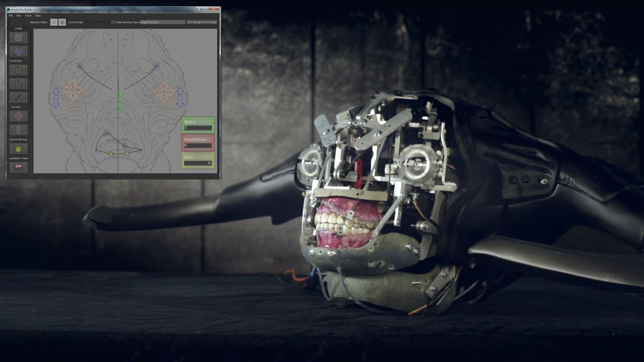
Task: Toggle the blue circle selection filter
Action: pos(62,22)
